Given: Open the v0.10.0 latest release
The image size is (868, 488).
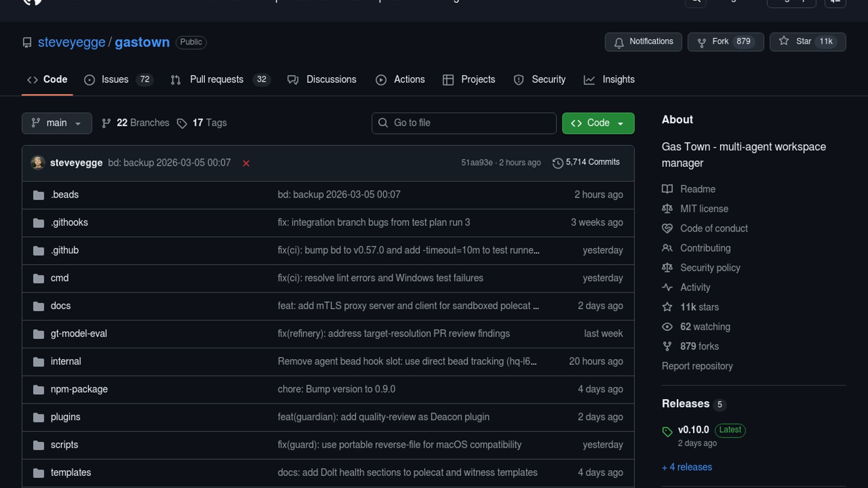Looking at the screenshot, I should [693, 430].
